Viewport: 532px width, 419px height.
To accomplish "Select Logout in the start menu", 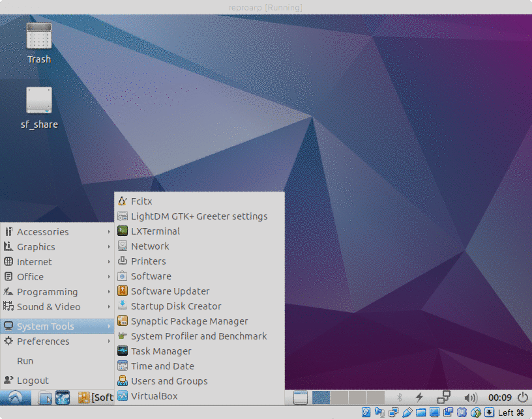I will point(57,381).
